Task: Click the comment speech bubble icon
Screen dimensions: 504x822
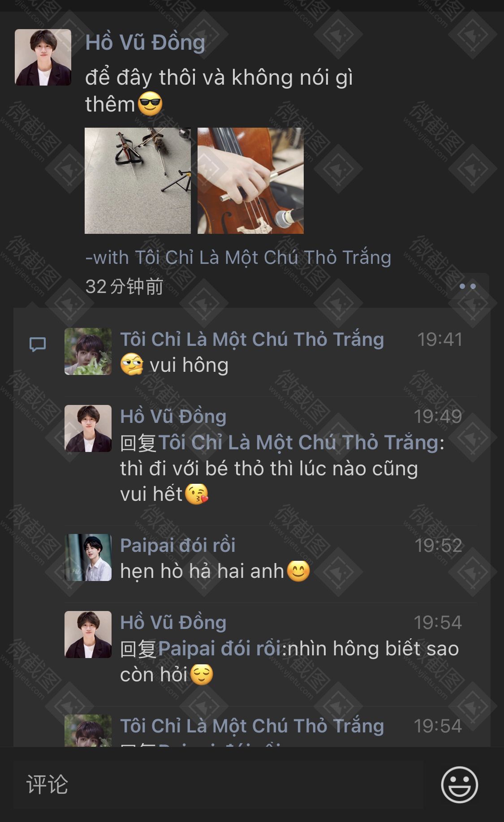Action: [x=38, y=344]
